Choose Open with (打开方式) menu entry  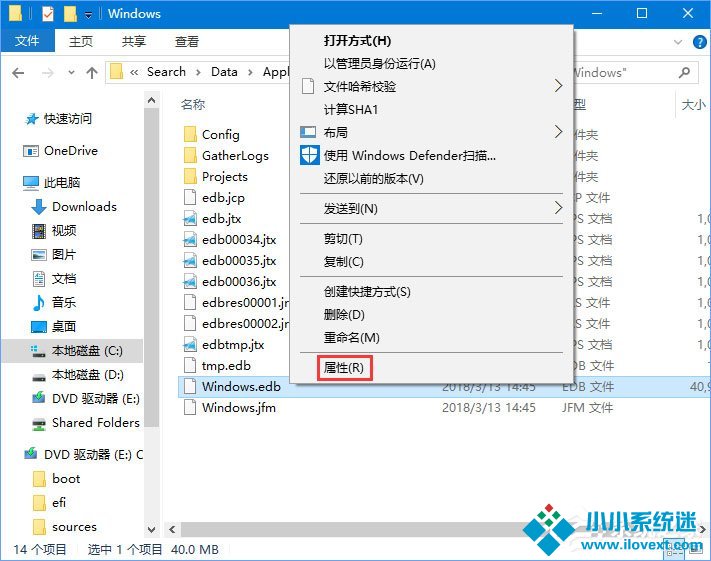[357, 41]
